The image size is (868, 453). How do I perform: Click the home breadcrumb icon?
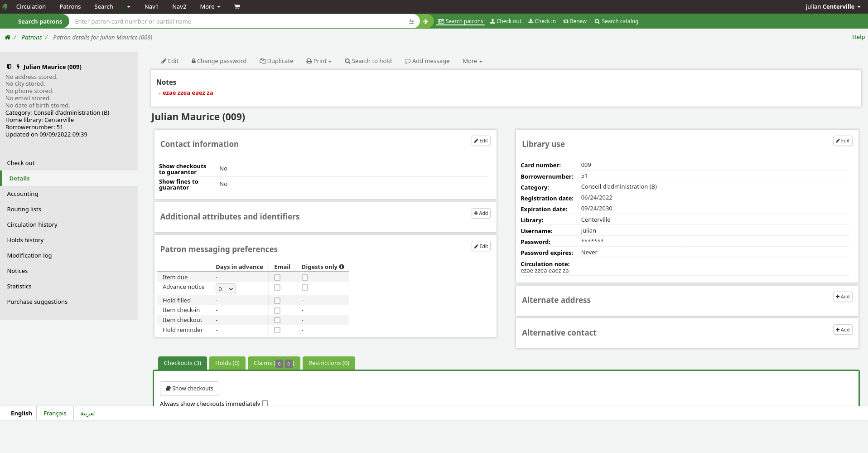coord(7,37)
